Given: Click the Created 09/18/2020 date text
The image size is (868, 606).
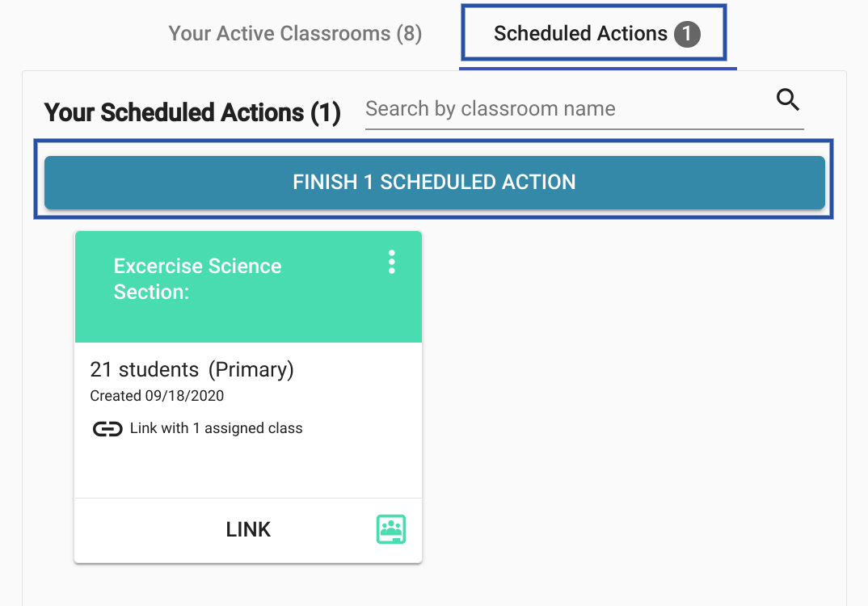Looking at the screenshot, I should coord(157,396).
